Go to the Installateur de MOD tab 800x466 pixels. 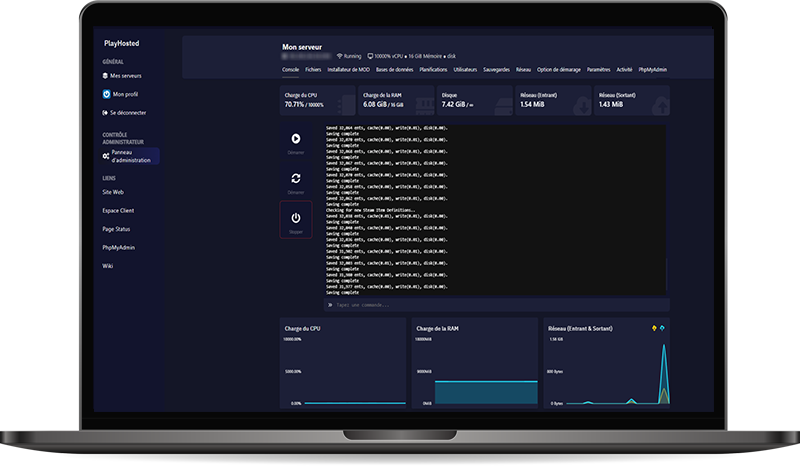349,70
